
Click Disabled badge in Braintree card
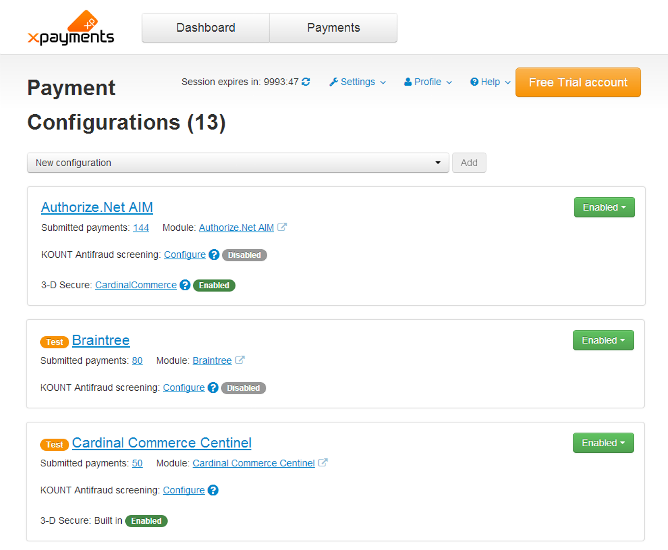(244, 388)
